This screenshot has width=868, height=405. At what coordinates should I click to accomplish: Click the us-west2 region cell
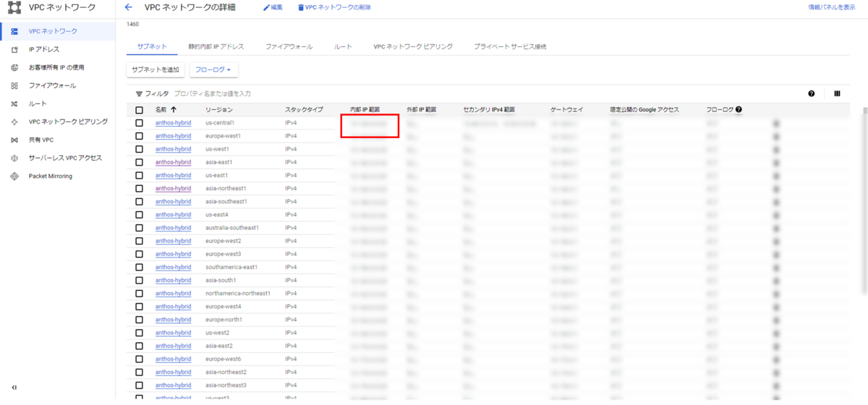pyautogui.click(x=217, y=333)
